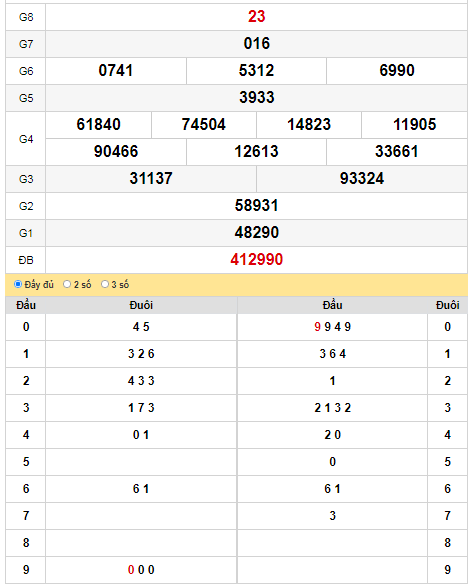Click the G4 number 11905
The height and width of the screenshot is (585, 470).
pyautogui.click(x=414, y=125)
